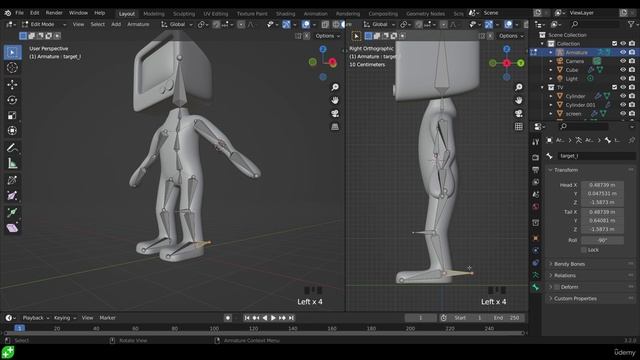
Task: Expand the Custom Properties panel
Action: pyautogui.click(x=575, y=299)
